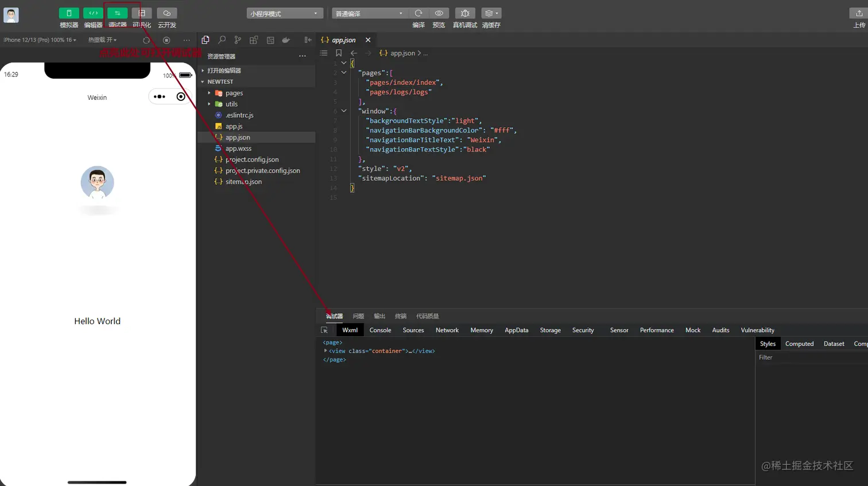This screenshot has height=486, width=868.
Task: Click the simulator capsule three-dot menu
Action: click(160, 96)
